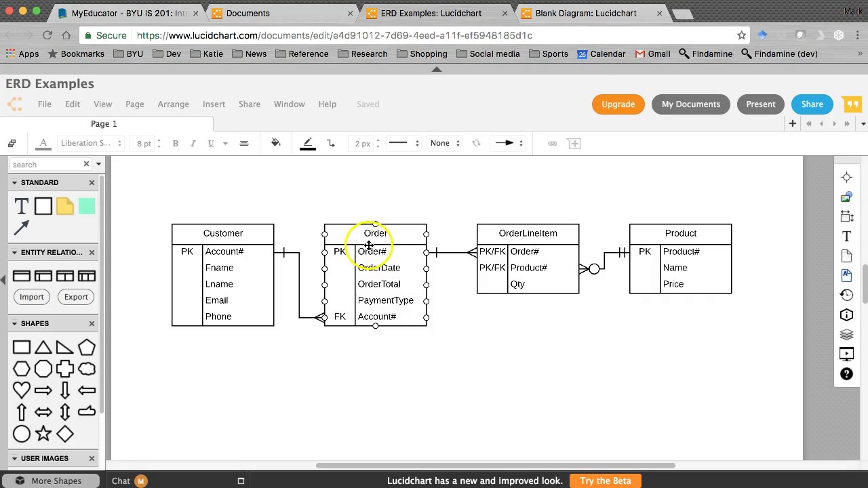Image resolution: width=868 pixels, height=488 pixels.
Task: Open the File menu
Action: [44, 104]
